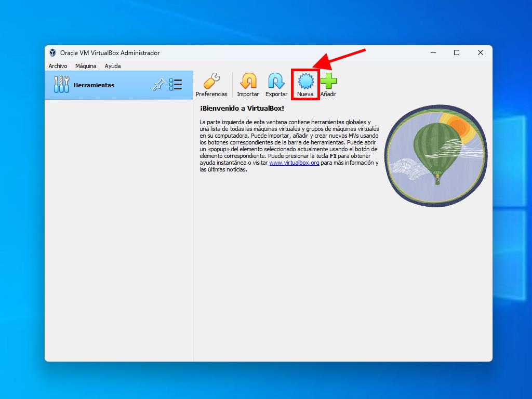Close the VirtualBox Administrador window

click(x=481, y=52)
